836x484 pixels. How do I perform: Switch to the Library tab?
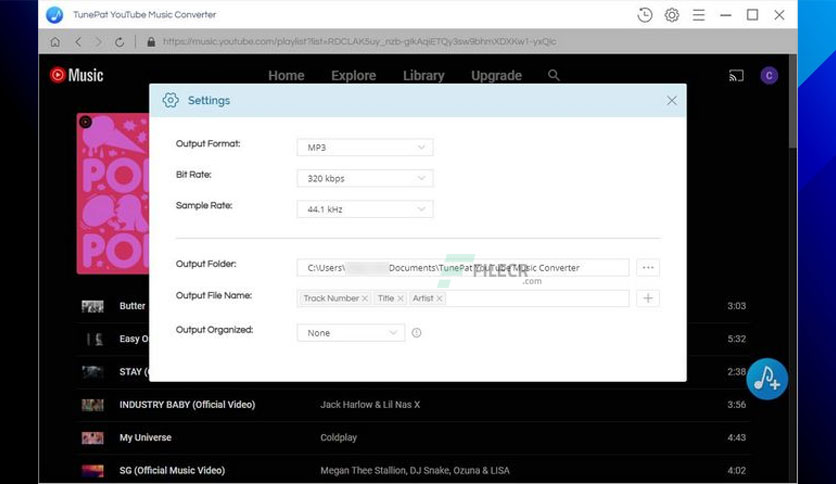click(x=423, y=76)
